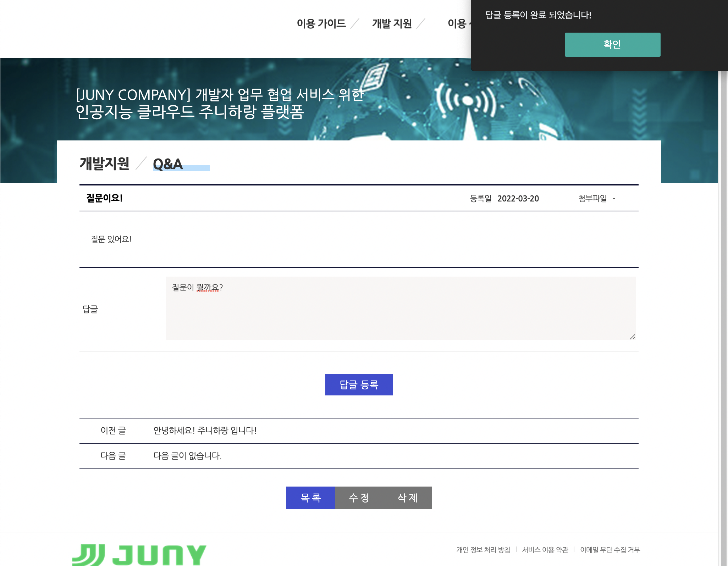This screenshot has height=566, width=728.
Task: Click the 다음 글이 없습니다. row
Action: pyautogui.click(x=187, y=456)
